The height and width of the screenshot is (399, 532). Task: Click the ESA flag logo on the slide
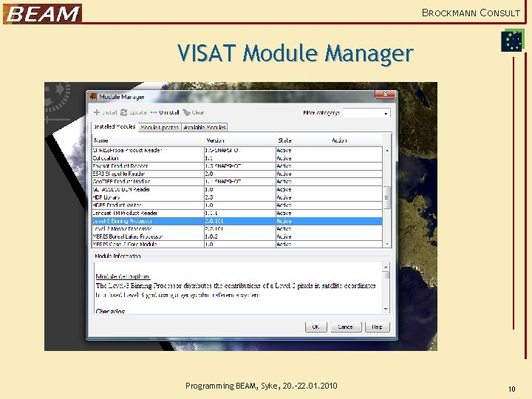click(x=512, y=41)
